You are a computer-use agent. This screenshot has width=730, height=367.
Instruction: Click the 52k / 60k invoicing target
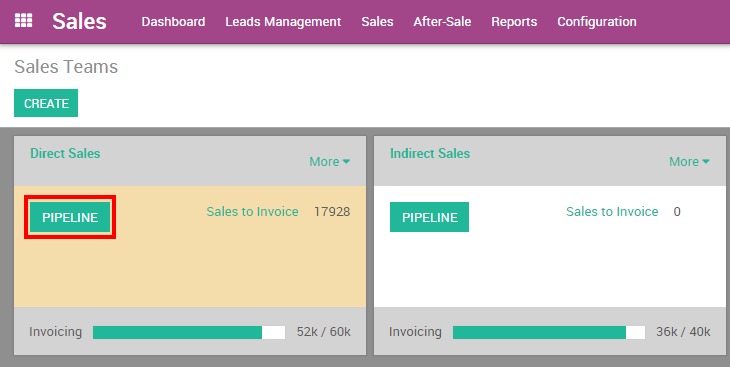tap(324, 332)
